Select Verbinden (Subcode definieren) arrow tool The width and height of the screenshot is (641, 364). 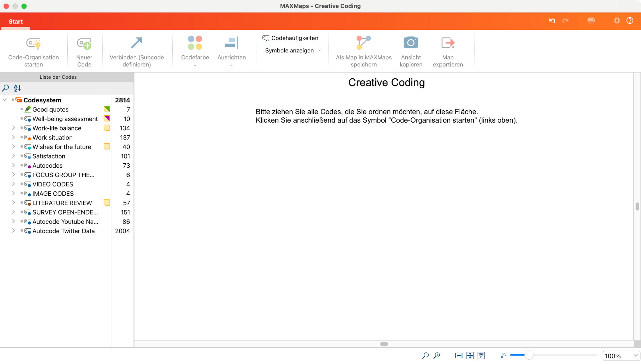(136, 44)
